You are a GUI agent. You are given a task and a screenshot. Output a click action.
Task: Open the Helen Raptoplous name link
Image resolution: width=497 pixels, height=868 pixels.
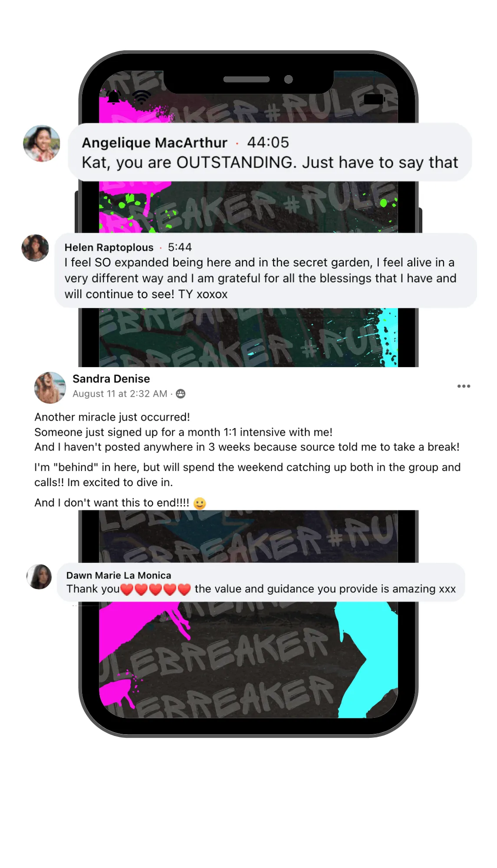coord(109,247)
